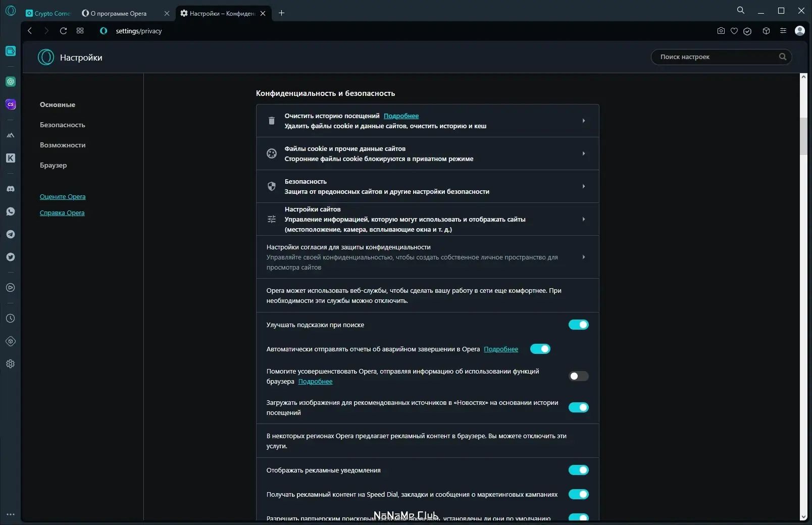812x525 pixels.
Task: Open WhatsApp messenger in sidebar
Action: (11, 212)
